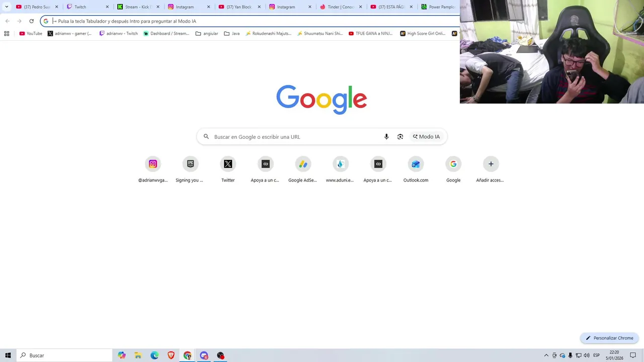Open Google Lens image search icon
The width and height of the screenshot is (644, 362).
400,137
